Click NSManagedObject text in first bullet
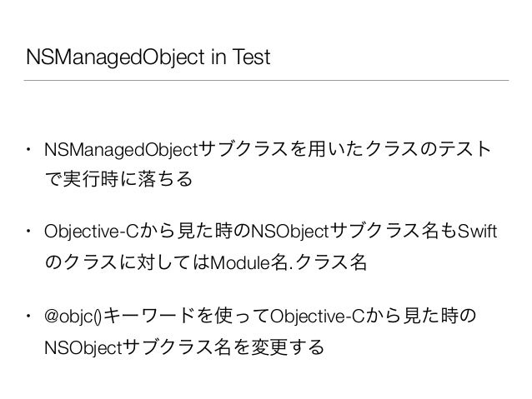 [121, 150]
